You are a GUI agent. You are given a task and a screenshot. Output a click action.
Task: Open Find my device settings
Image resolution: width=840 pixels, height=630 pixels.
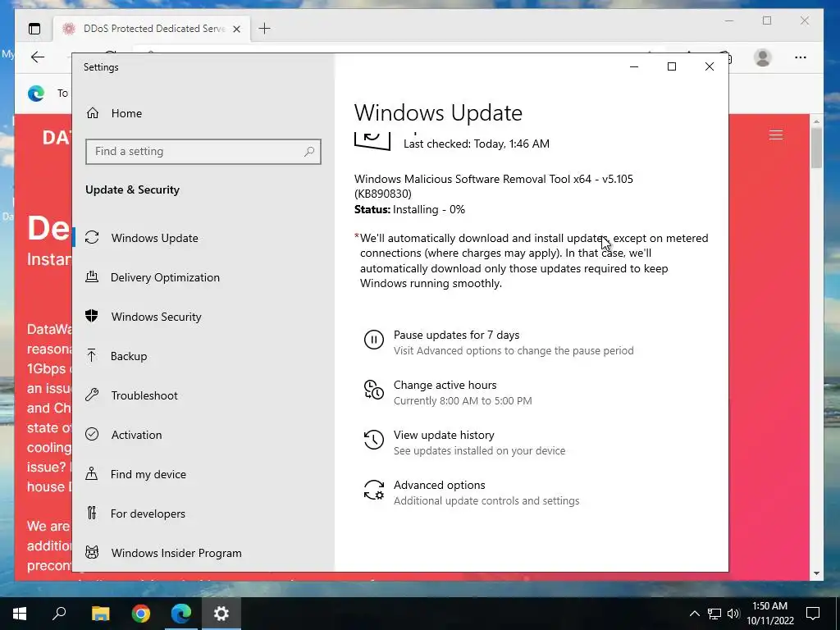tap(148, 474)
